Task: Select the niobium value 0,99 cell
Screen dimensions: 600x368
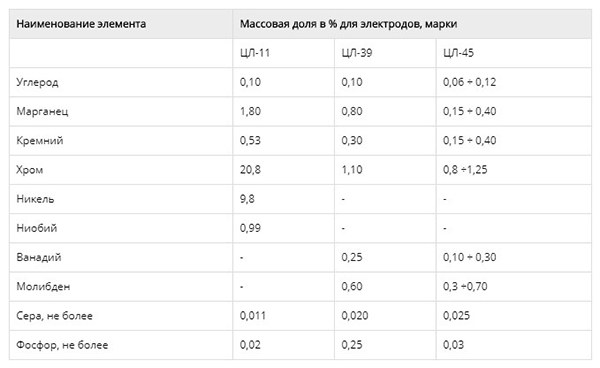Action: 283,228
